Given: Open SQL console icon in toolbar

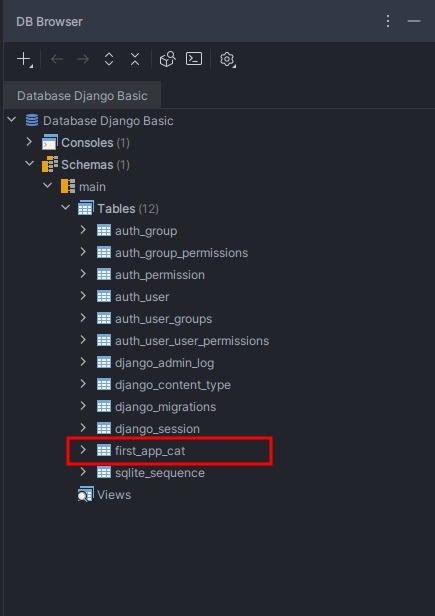Looking at the screenshot, I should [194, 59].
